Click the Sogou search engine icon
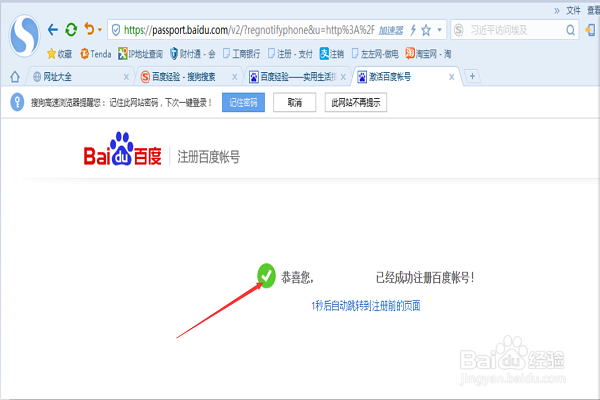Image resolution: width=600 pixels, height=400 pixels. (459, 30)
